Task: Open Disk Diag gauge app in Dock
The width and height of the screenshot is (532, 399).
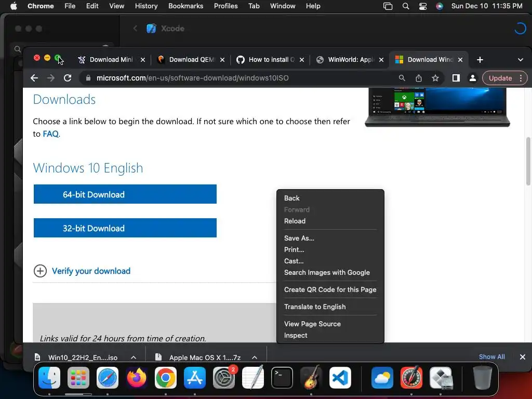Action: coord(411,377)
